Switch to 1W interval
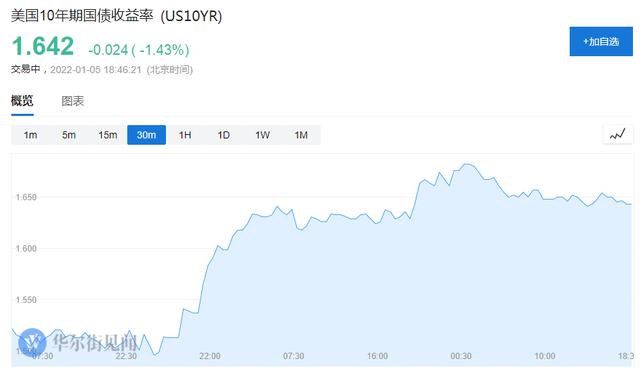The height and width of the screenshot is (371, 640). (262, 135)
